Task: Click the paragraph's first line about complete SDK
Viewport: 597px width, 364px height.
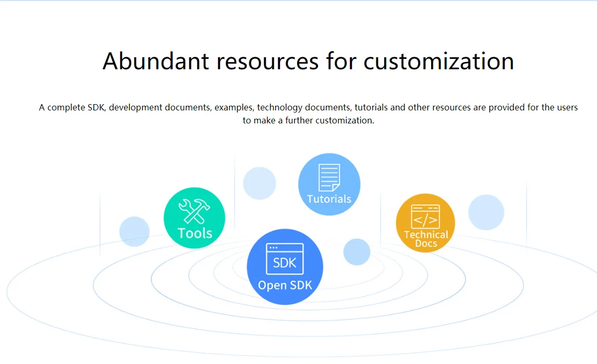Action: click(308, 107)
